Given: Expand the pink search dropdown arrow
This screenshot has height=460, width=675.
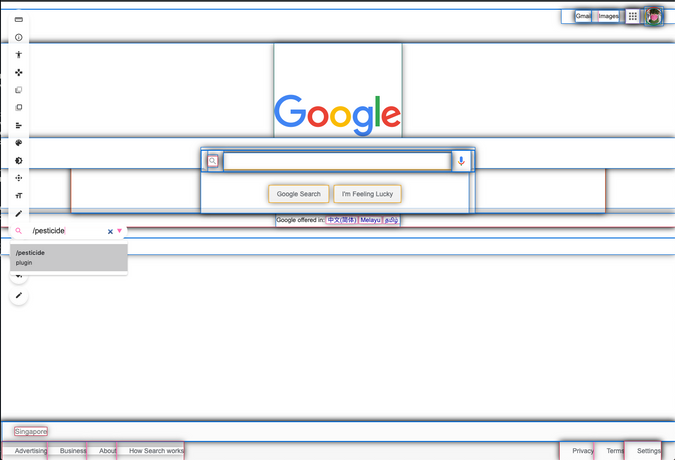Looking at the screenshot, I should click(120, 231).
